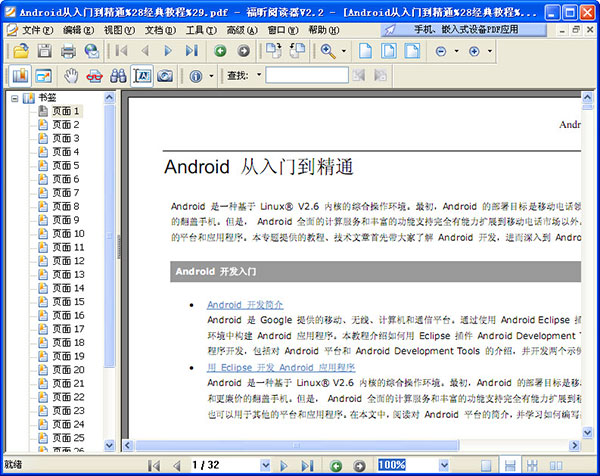The height and width of the screenshot is (476, 600).
Task: Open the 'Android 开发简介' link
Action: (x=245, y=304)
